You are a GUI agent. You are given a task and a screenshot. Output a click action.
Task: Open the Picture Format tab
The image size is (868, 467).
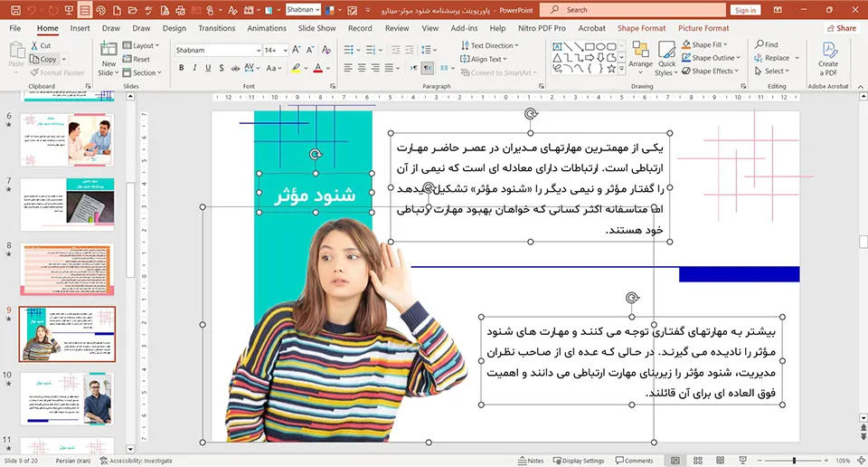tap(703, 28)
